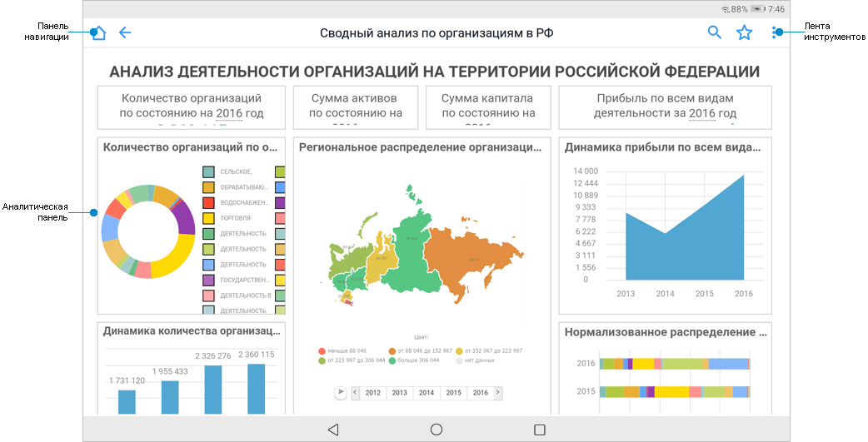Tap the Android recent apps square
The width and height of the screenshot is (868, 442).
(540, 430)
